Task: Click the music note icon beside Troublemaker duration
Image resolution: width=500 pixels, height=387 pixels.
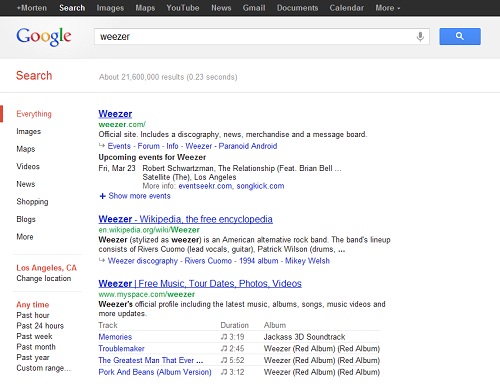Action: (224, 349)
